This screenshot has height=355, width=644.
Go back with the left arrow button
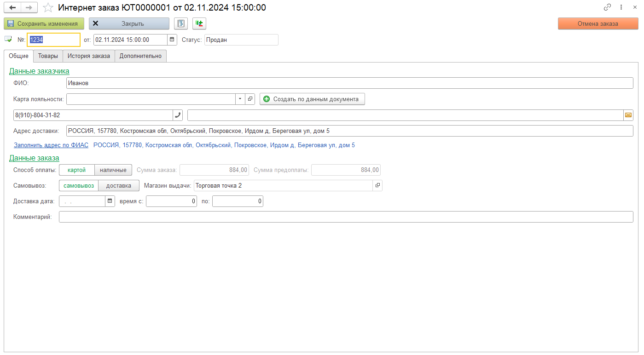12,8
